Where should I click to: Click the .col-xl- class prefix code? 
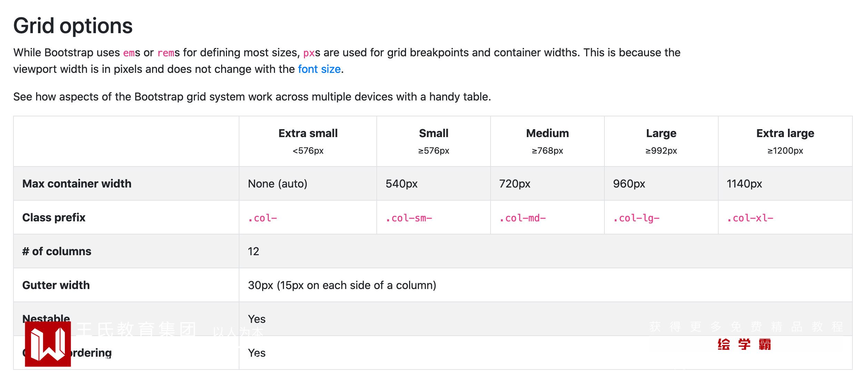tap(750, 218)
